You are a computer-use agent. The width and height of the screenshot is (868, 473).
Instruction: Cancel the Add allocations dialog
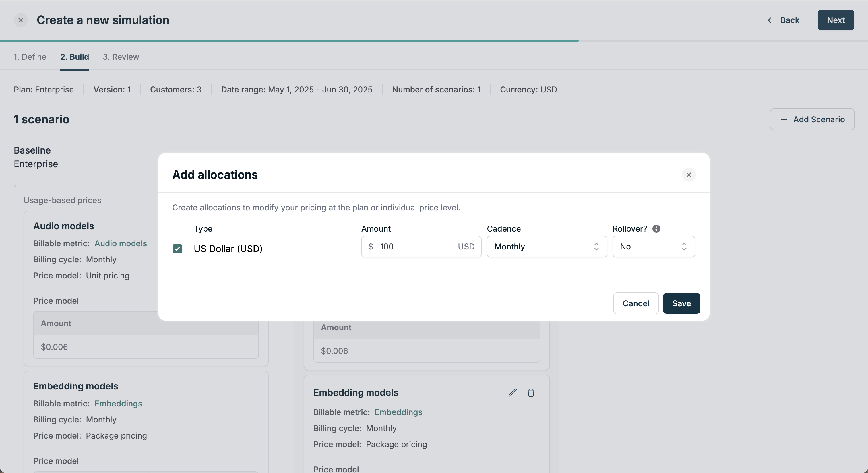635,303
